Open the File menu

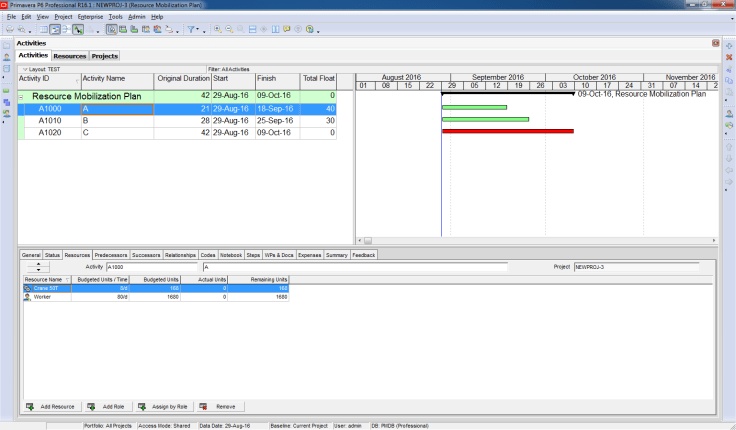click(11, 16)
